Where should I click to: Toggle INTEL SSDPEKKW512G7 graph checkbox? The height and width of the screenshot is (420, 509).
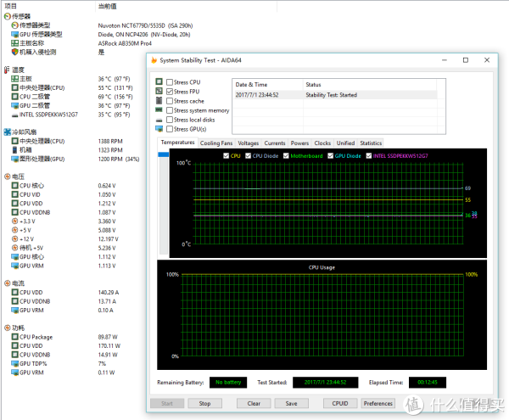tap(369, 156)
